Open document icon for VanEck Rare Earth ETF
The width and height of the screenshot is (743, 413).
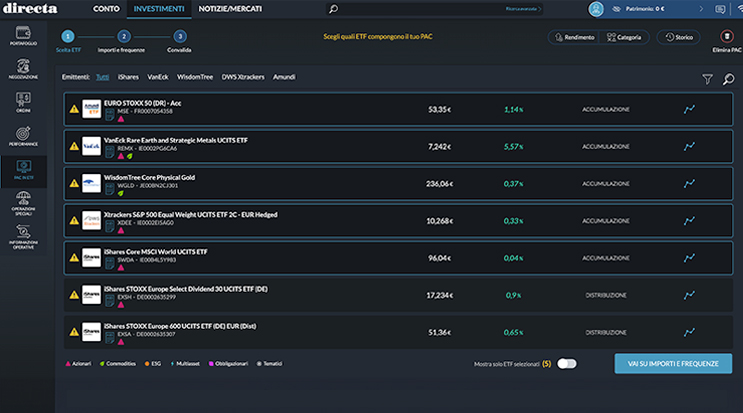coord(110,152)
